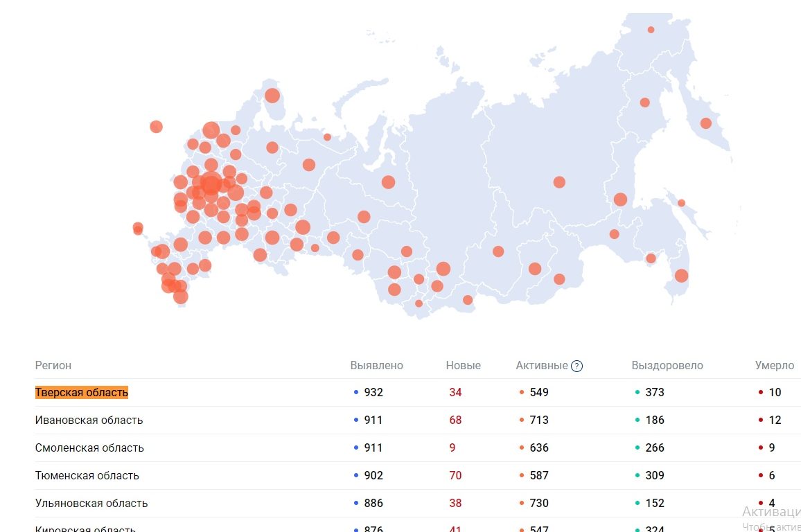Open help tooltip next to Активные column header
Image resolution: width=801 pixels, height=532 pixels.
coord(578,365)
